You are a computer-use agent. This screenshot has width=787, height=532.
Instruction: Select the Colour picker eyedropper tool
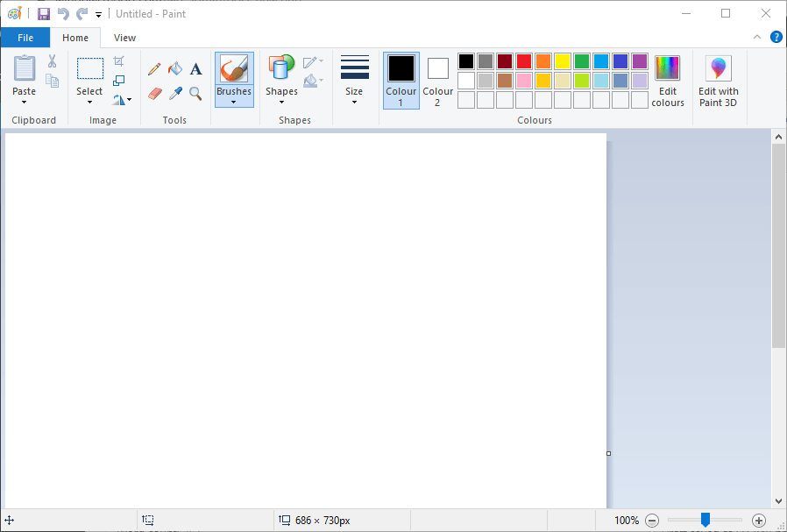click(175, 93)
